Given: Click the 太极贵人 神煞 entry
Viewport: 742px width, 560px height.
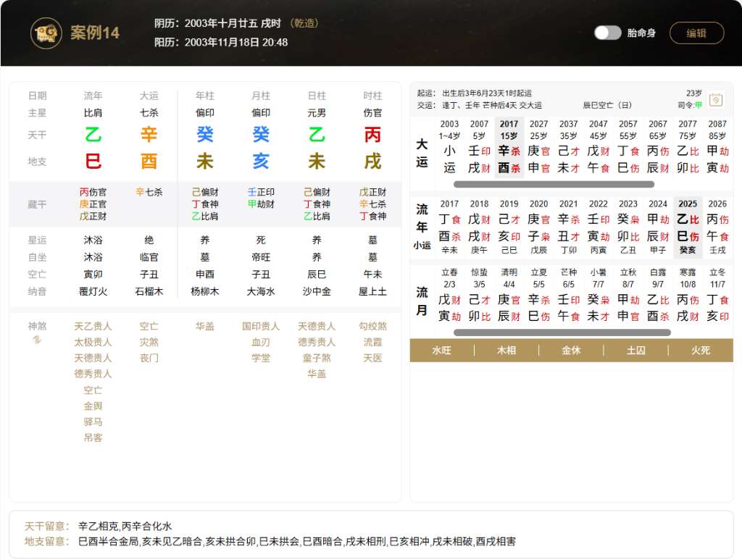Looking at the screenshot, I should coord(93,342).
